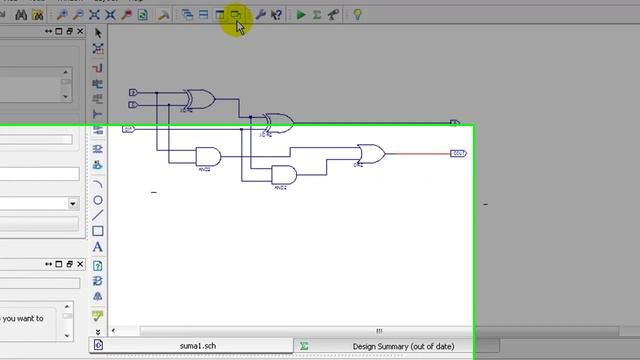Viewport: 640px width, 360px height.
Task: Select the Circle drawing tool
Action: 98,200
